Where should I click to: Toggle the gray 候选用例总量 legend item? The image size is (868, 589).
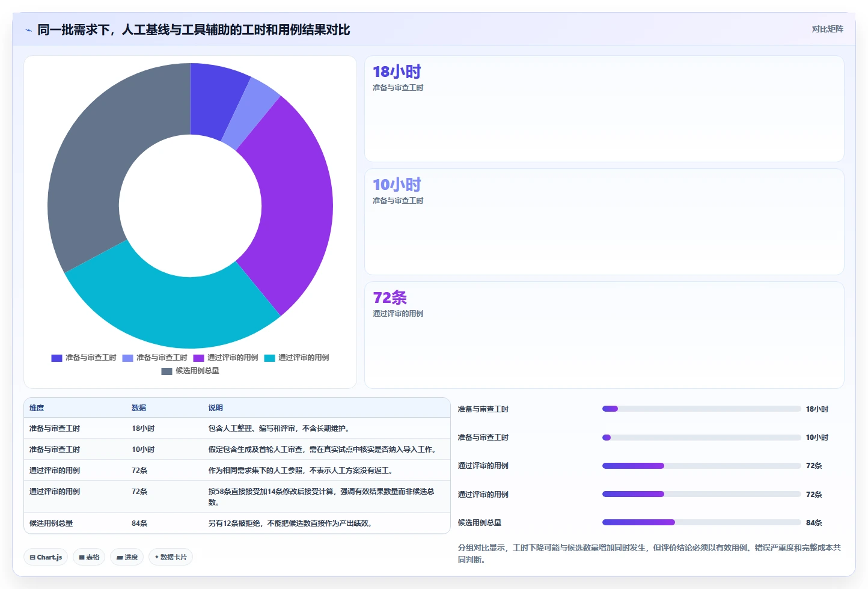pyautogui.click(x=190, y=371)
